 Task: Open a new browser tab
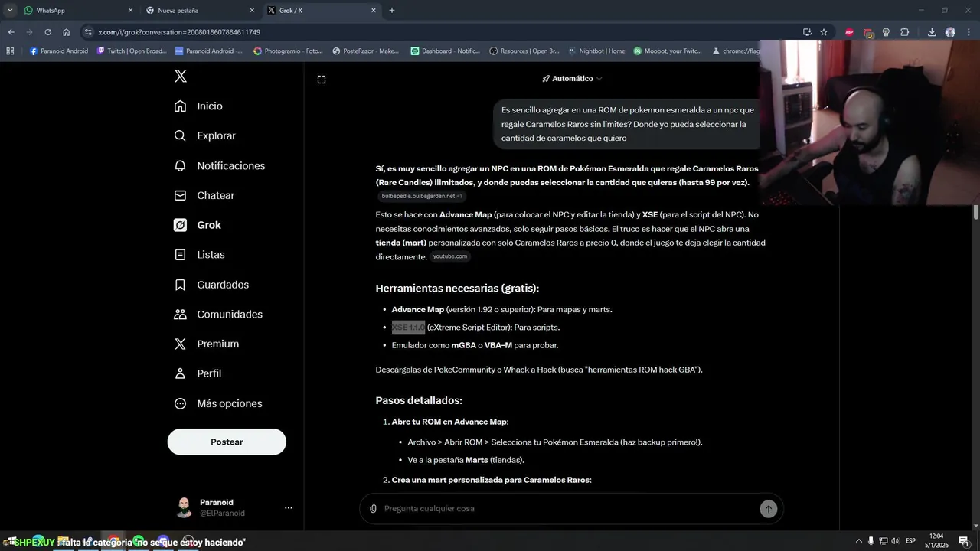coord(392,11)
